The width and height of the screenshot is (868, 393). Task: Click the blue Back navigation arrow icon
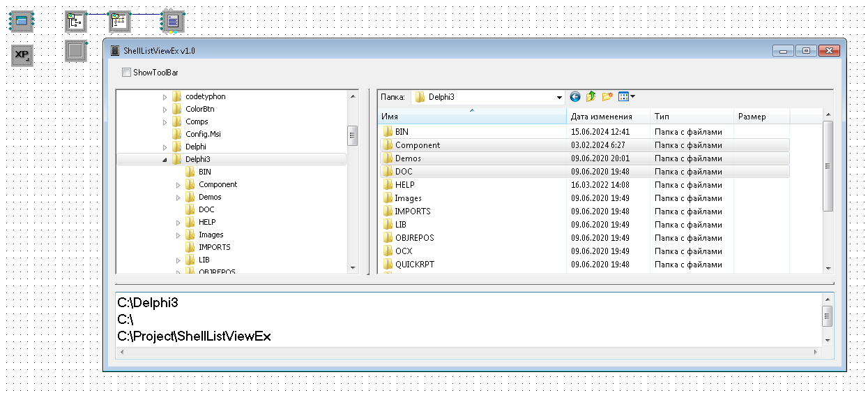(575, 97)
